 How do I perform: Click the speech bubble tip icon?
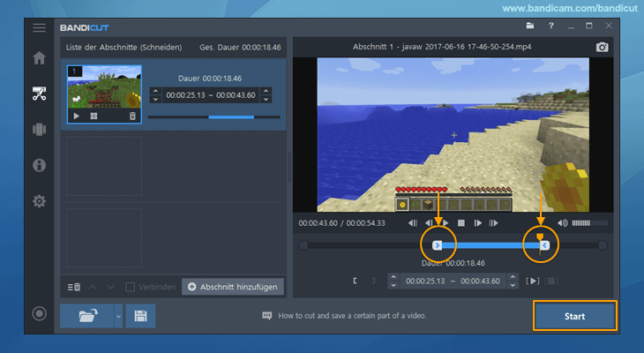267,316
